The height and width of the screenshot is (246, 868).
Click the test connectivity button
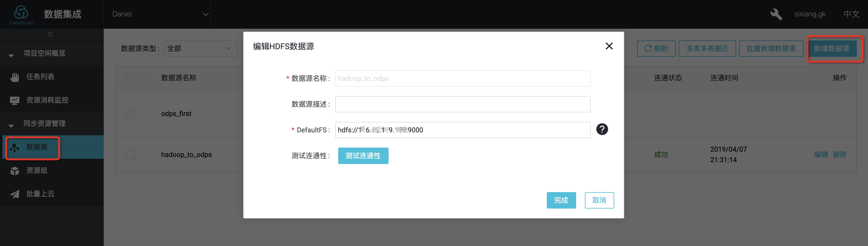363,156
